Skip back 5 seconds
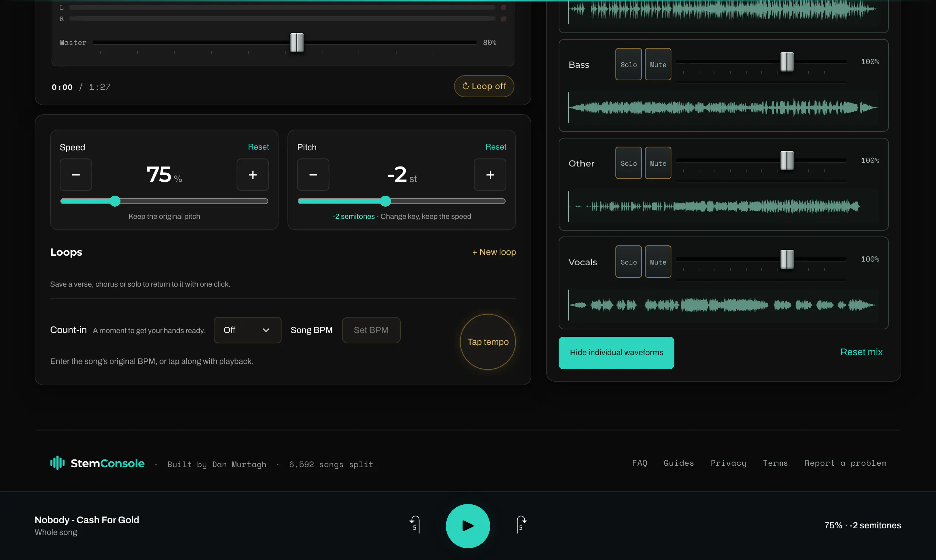The width and height of the screenshot is (936, 560). 415,525
